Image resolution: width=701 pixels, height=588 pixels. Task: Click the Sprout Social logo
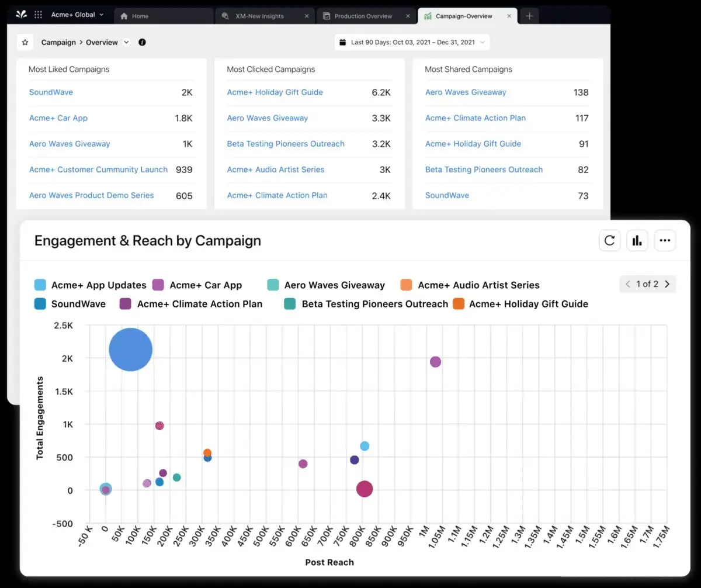(23, 15)
